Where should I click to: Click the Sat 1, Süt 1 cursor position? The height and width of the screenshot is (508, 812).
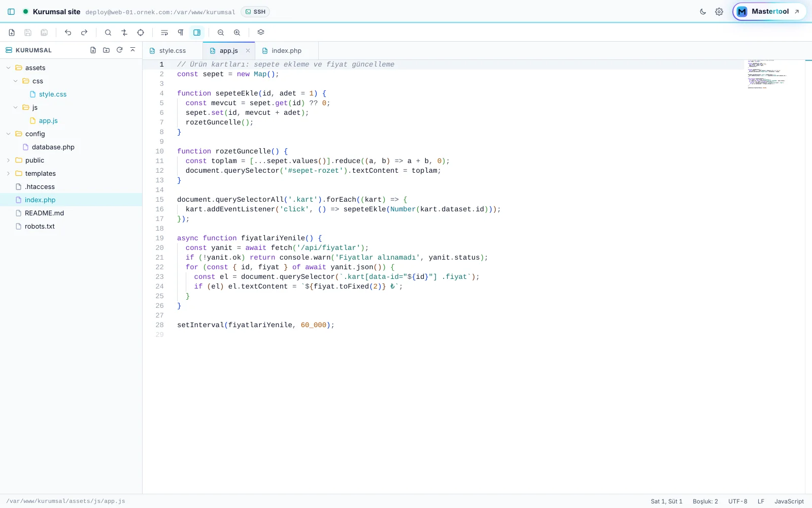(666, 501)
